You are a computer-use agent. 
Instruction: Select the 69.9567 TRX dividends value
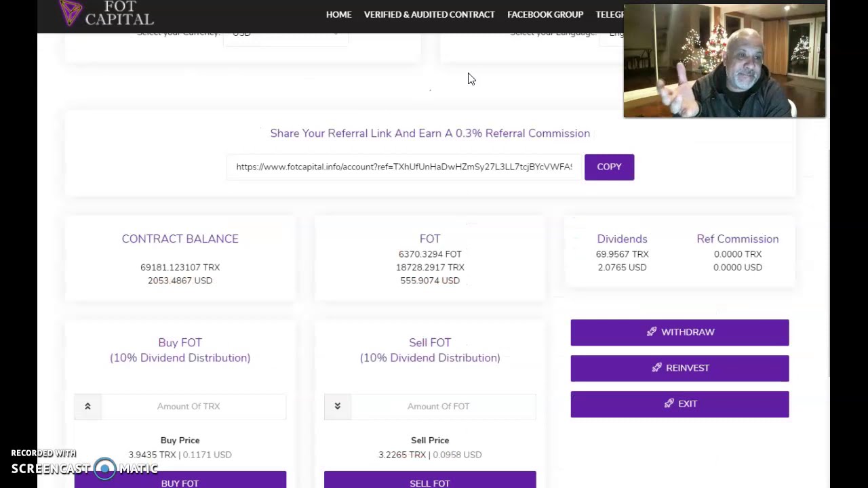622,254
